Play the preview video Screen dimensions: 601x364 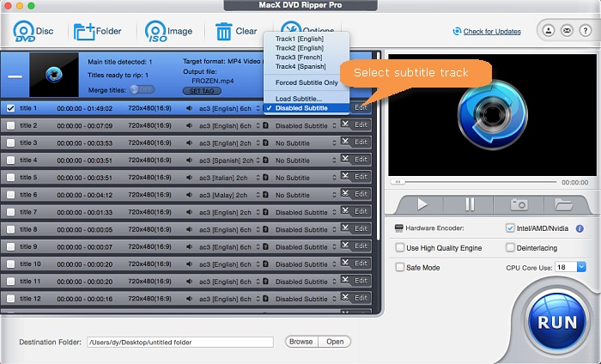coord(422,204)
